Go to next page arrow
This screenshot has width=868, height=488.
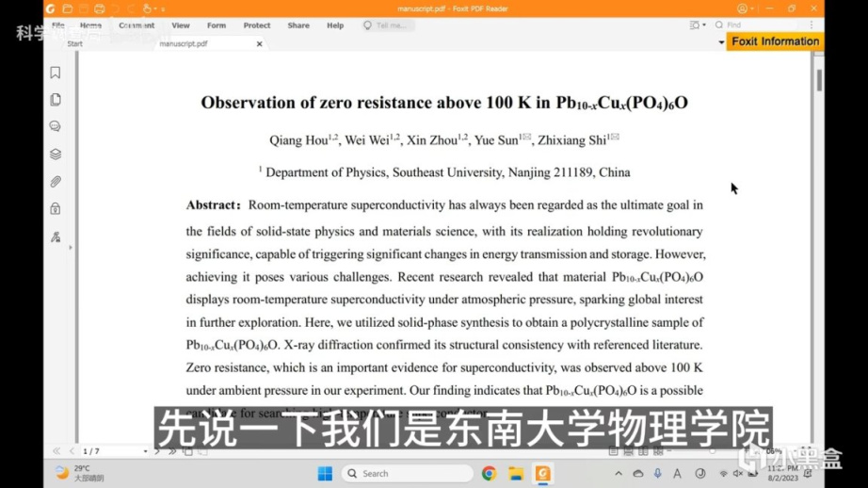tap(157, 451)
